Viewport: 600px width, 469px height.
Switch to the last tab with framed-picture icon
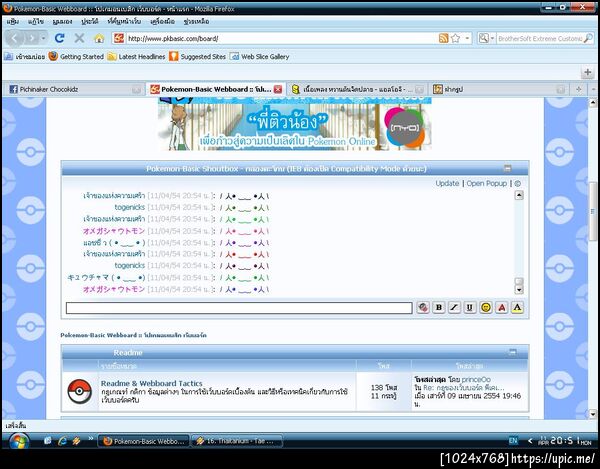point(499,89)
